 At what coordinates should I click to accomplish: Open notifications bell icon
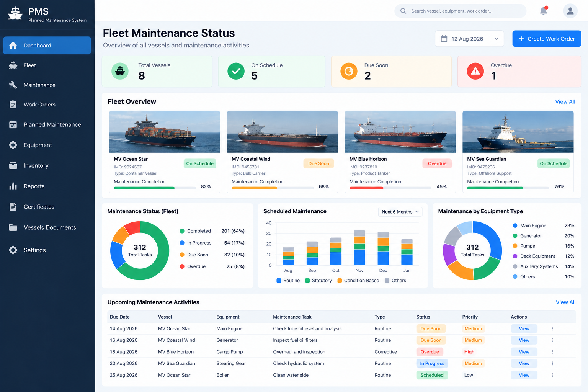(544, 11)
